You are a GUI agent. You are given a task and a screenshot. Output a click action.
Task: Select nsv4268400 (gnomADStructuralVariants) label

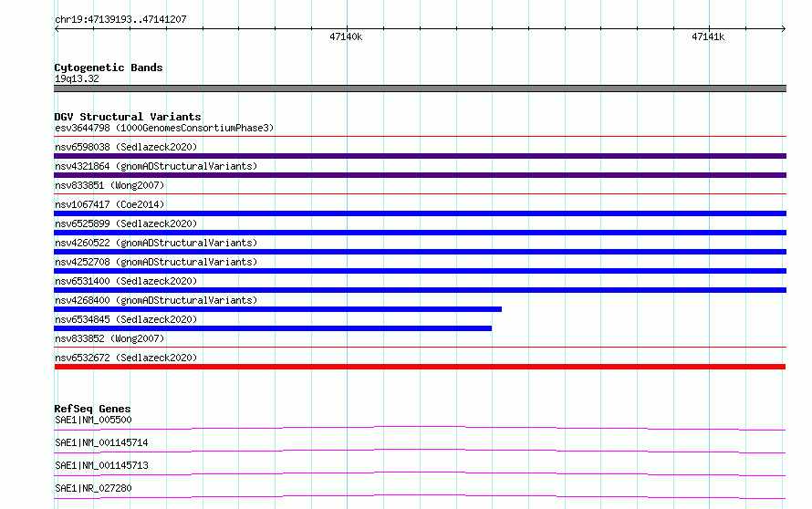click(156, 300)
